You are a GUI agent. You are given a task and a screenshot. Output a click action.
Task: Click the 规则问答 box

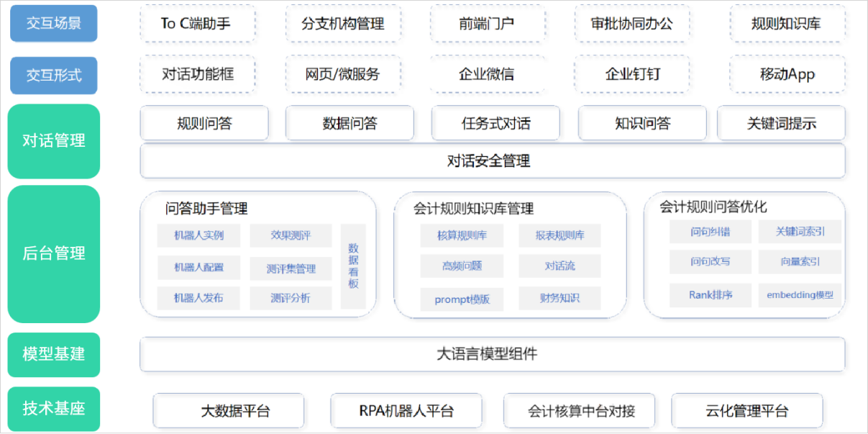click(204, 123)
